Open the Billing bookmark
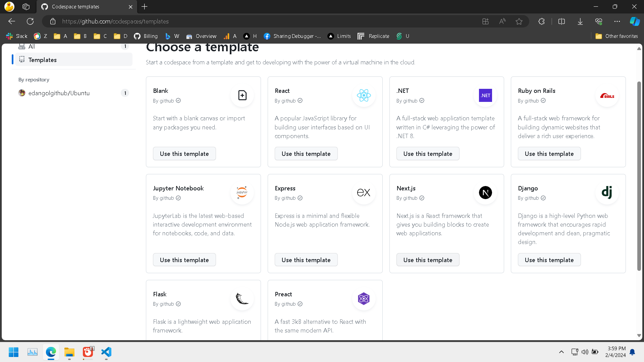Screen dimensions: 644x362 146,36
